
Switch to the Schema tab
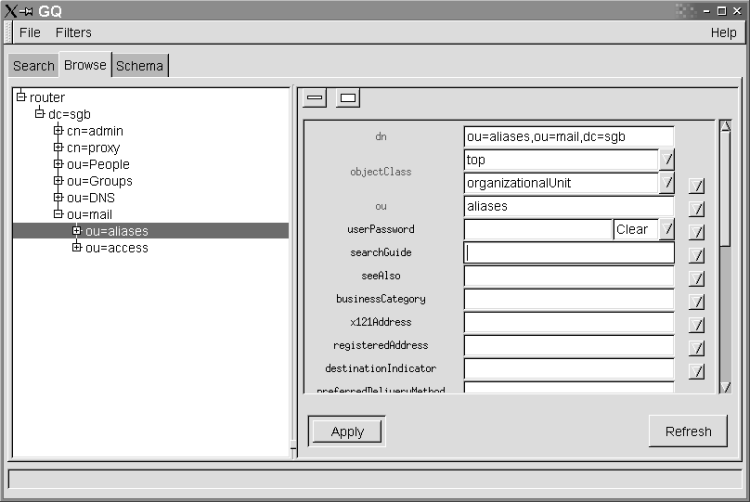pos(140,66)
